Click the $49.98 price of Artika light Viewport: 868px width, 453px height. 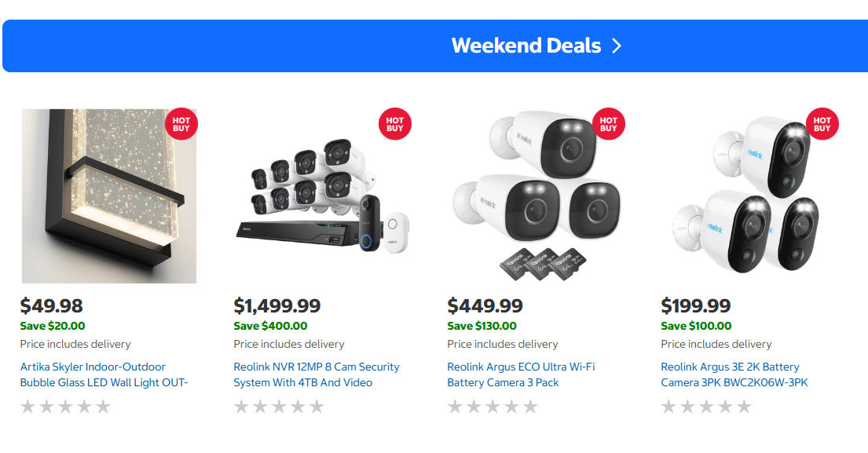(x=51, y=305)
